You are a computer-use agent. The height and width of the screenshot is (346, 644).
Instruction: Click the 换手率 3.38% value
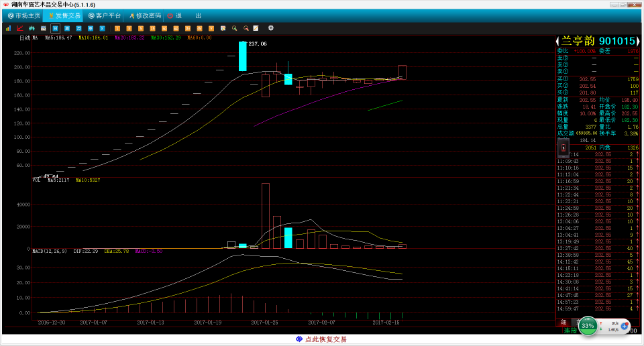[631, 133]
